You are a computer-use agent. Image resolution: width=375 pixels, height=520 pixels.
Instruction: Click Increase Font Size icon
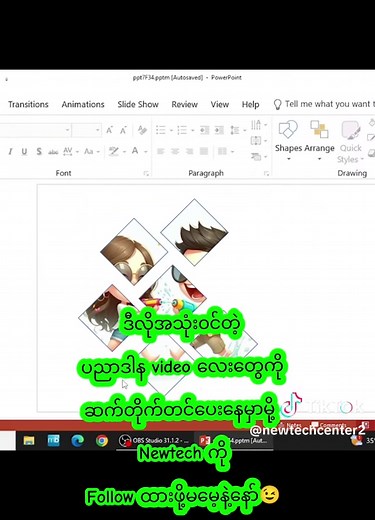(x=109, y=130)
